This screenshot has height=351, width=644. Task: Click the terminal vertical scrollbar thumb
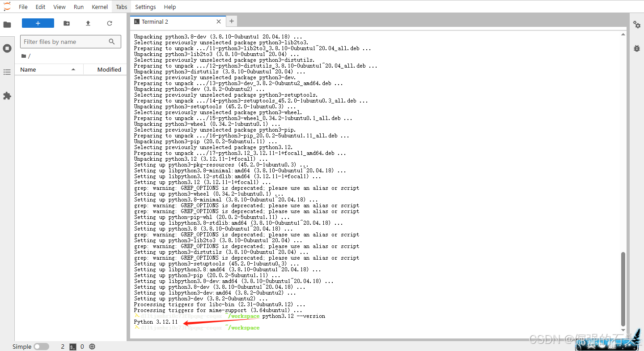623,289
